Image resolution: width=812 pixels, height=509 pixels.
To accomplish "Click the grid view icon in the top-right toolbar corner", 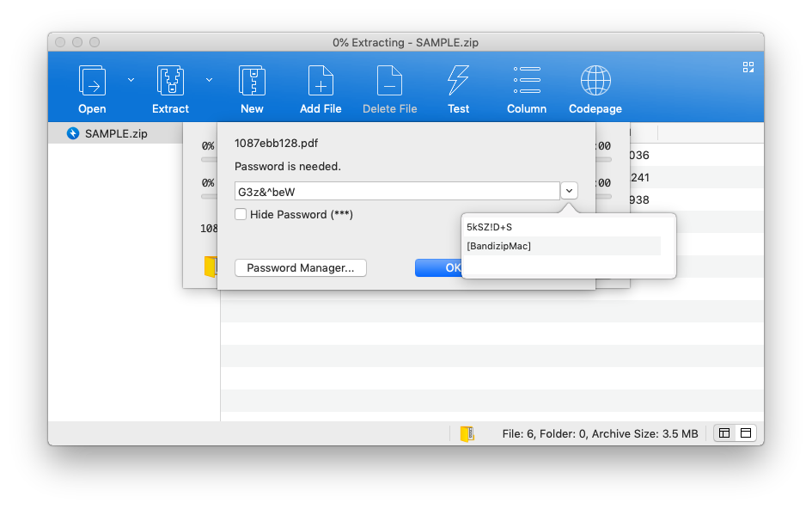I will point(748,67).
